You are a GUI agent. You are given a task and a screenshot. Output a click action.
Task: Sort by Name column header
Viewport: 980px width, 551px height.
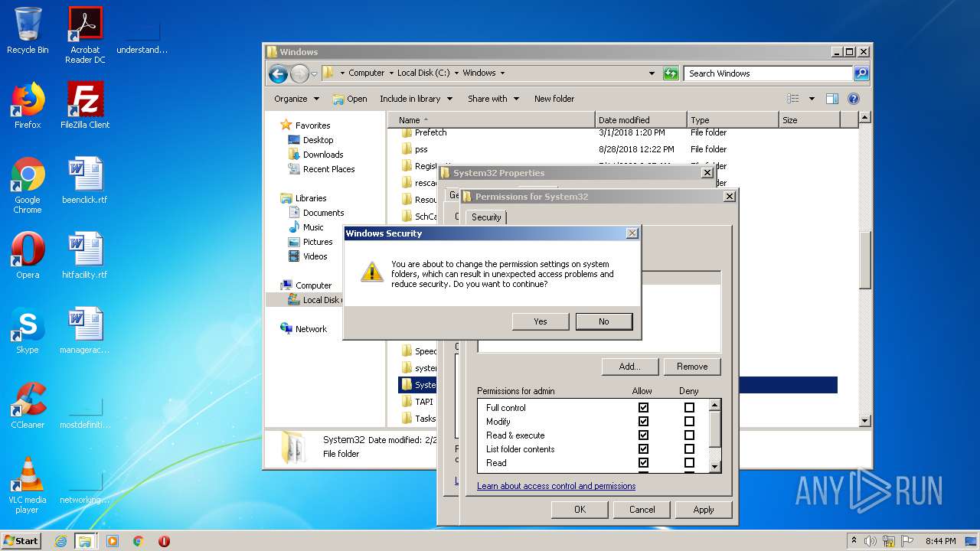click(491, 120)
